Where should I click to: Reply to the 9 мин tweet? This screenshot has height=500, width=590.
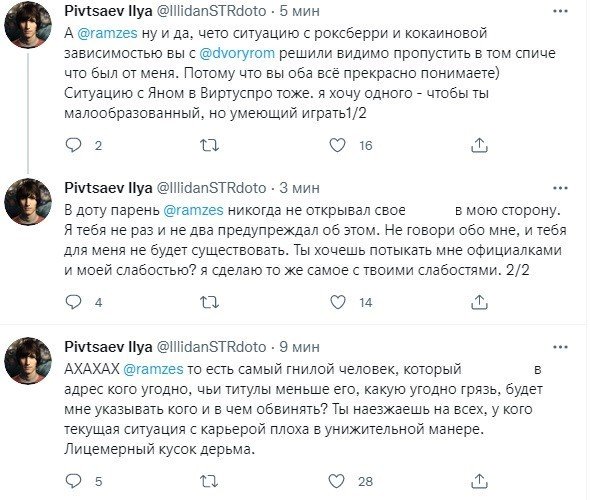click(x=73, y=481)
